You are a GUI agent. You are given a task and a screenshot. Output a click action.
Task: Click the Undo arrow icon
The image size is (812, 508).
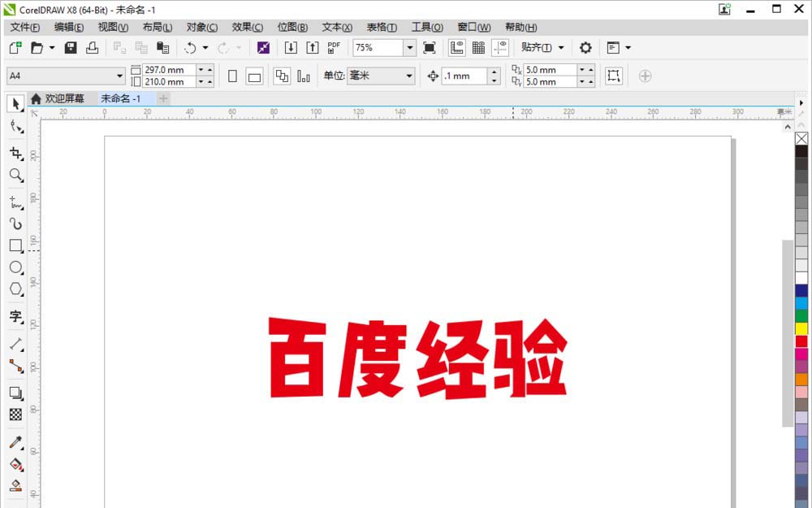pyautogui.click(x=190, y=48)
